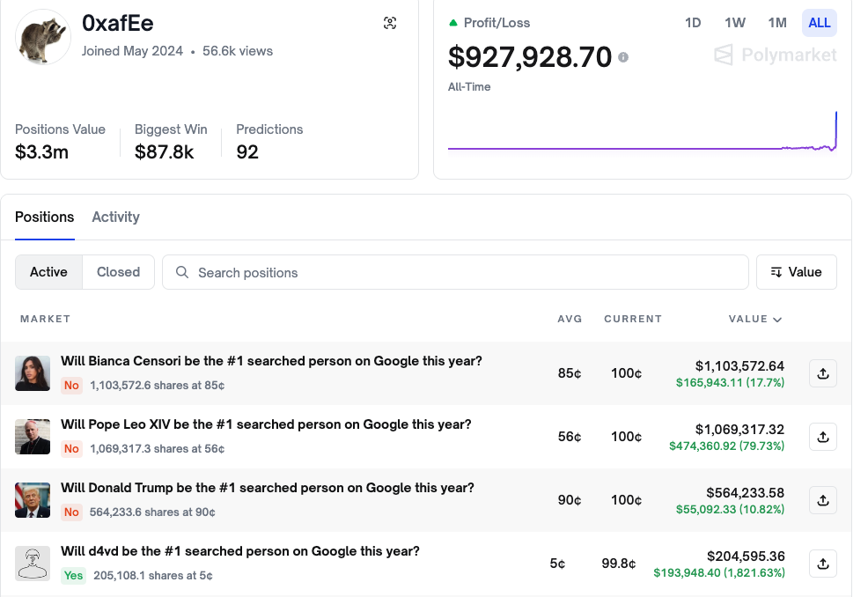Switch to the Activity tab
This screenshot has height=597, width=868.
[x=115, y=217]
